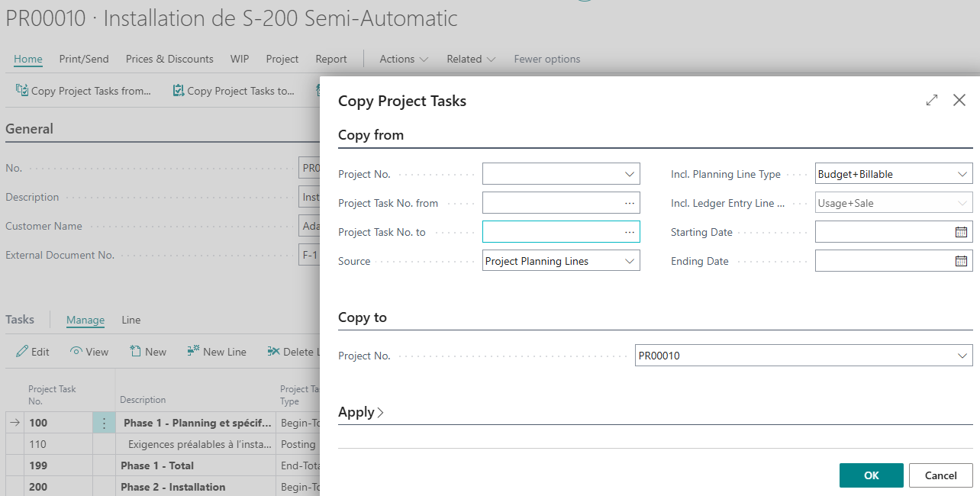
Task: Open the Report tab
Action: tap(331, 59)
